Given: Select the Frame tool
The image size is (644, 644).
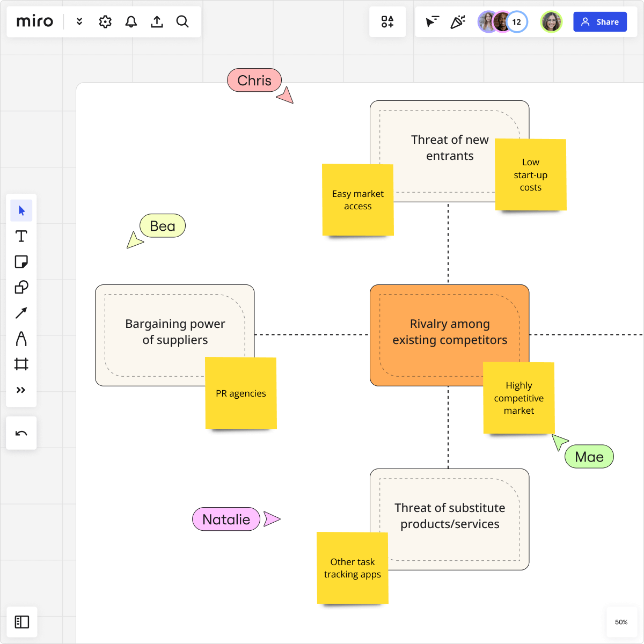Looking at the screenshot, I should click(x=21, y=364).
